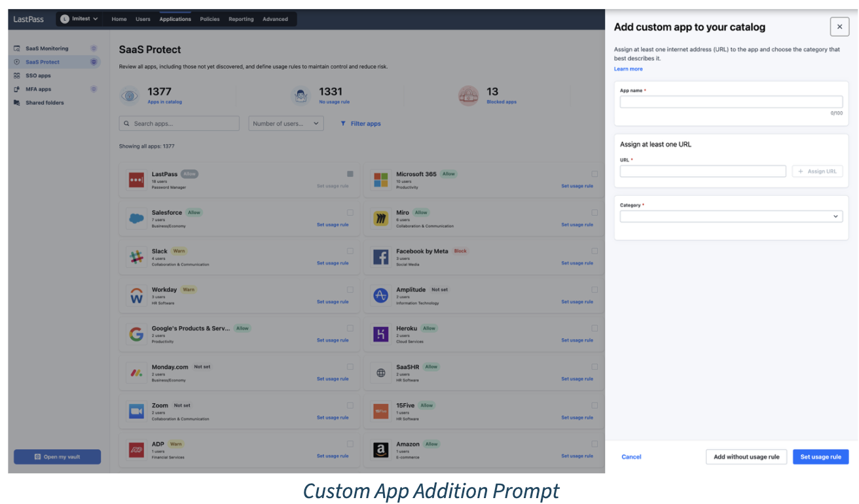
Task: Tick the Microsoft 365 row checkbox
Action: (x=594, y=174)
